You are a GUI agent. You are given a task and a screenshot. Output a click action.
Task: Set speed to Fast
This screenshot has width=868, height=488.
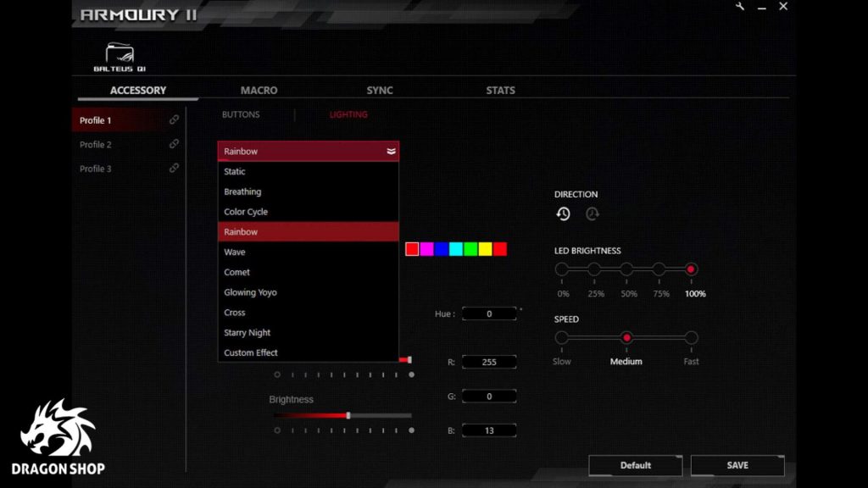[x=691, y=338]
